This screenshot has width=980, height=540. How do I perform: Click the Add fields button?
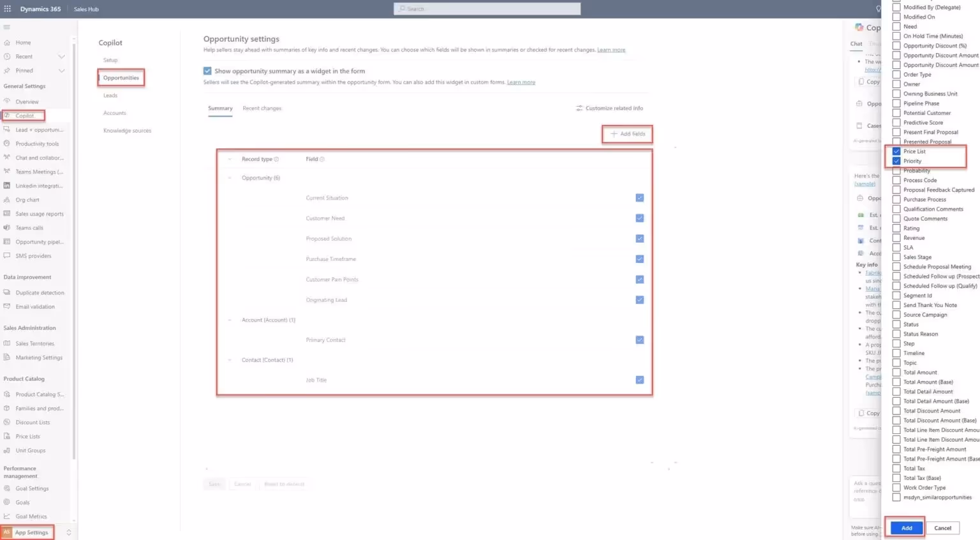(628, 134)
